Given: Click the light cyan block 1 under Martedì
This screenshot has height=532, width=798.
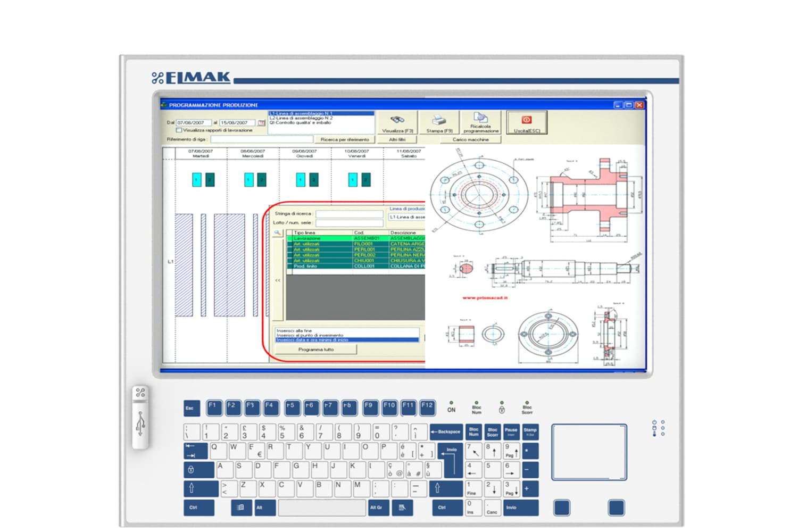Looking at the screenshot, I should [196, 180].
